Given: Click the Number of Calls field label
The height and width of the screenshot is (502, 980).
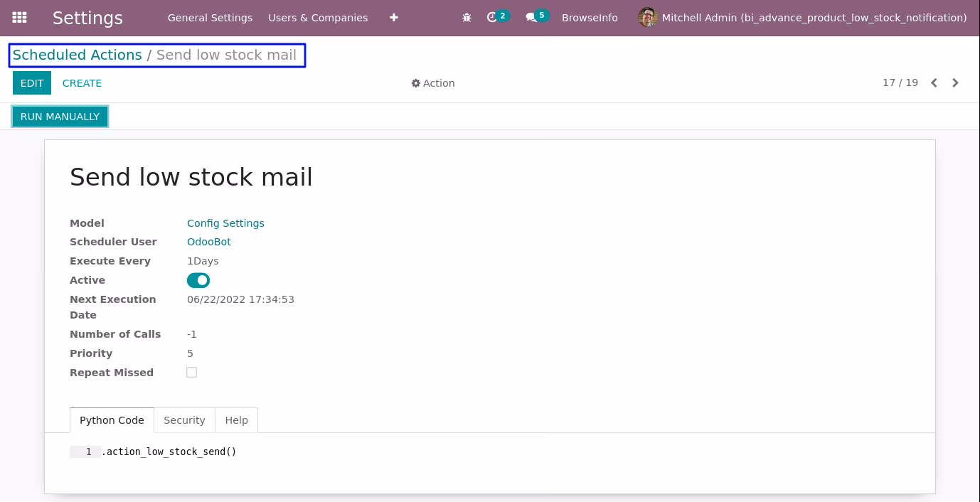Looking at the screenshot, I should point(115,334).
